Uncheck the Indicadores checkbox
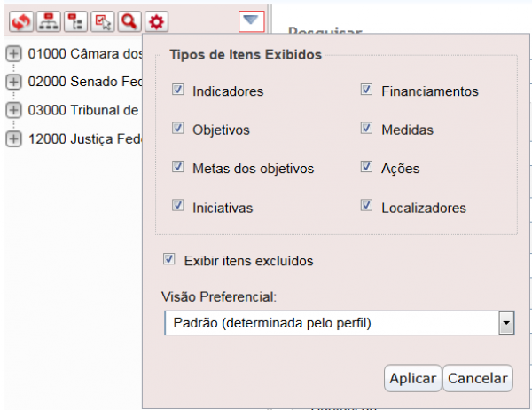 click(178, 91)
